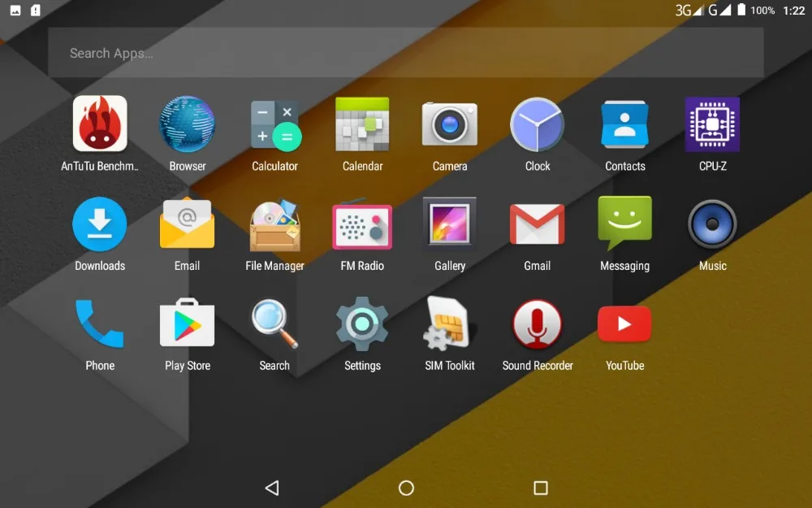Open the Clock app

(x=537, y=124)
